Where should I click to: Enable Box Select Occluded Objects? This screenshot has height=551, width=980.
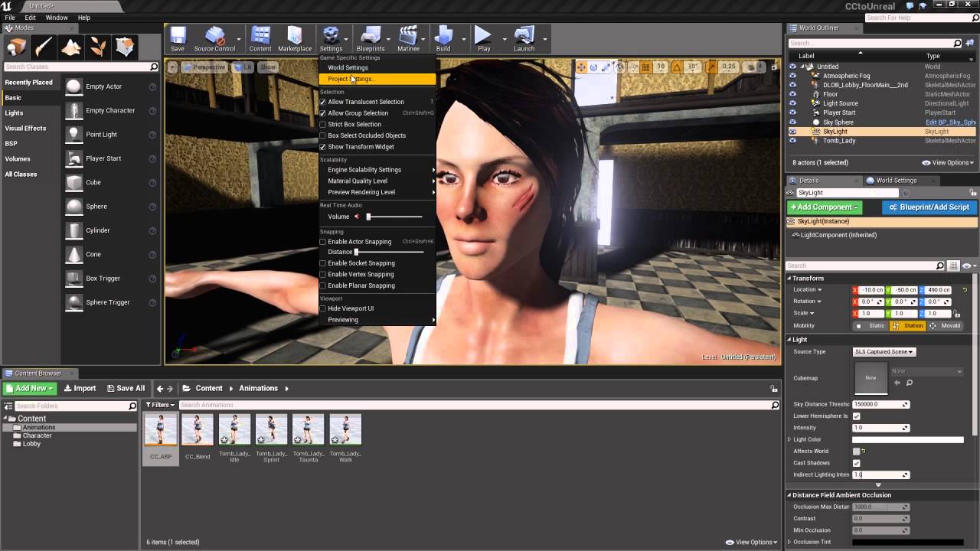point(322,135)
